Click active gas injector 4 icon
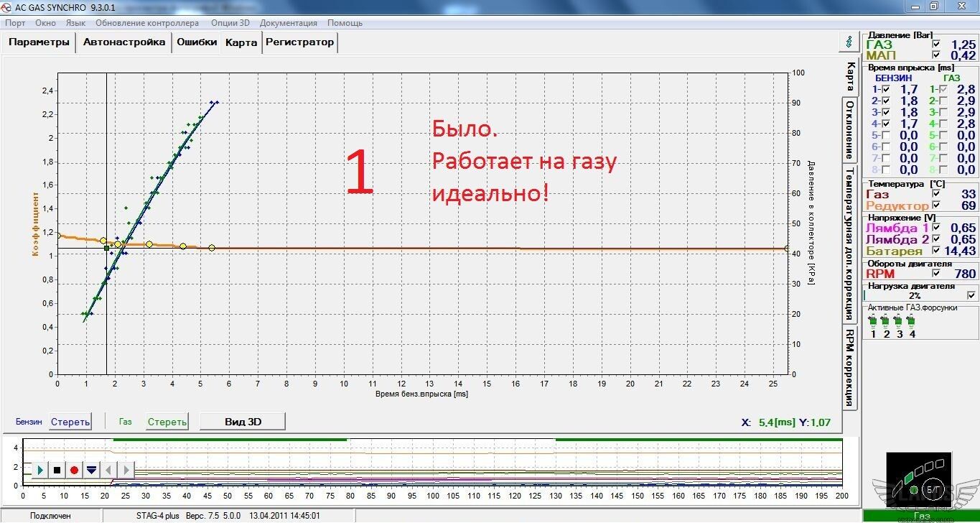 coord(912,320)
